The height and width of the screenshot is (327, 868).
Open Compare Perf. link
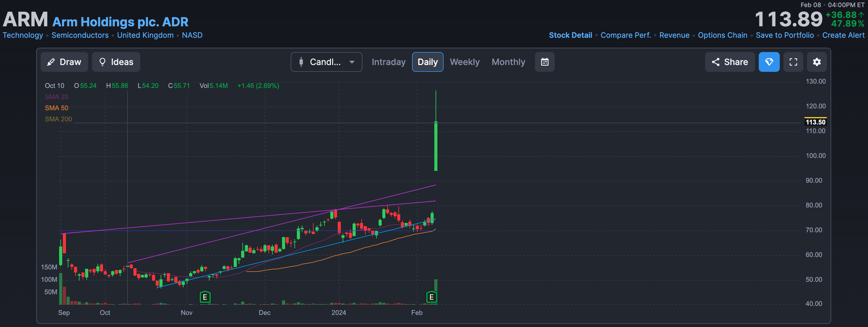[x=625, y=35]
